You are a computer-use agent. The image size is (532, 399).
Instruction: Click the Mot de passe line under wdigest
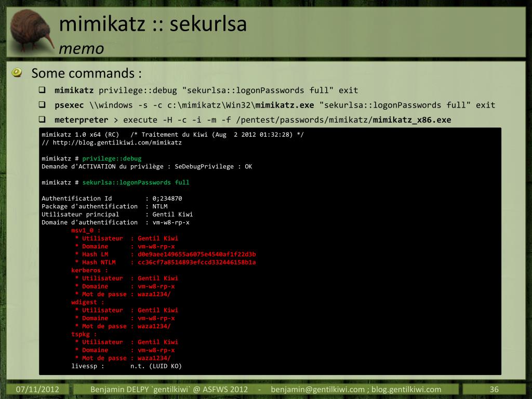(123, 326)
